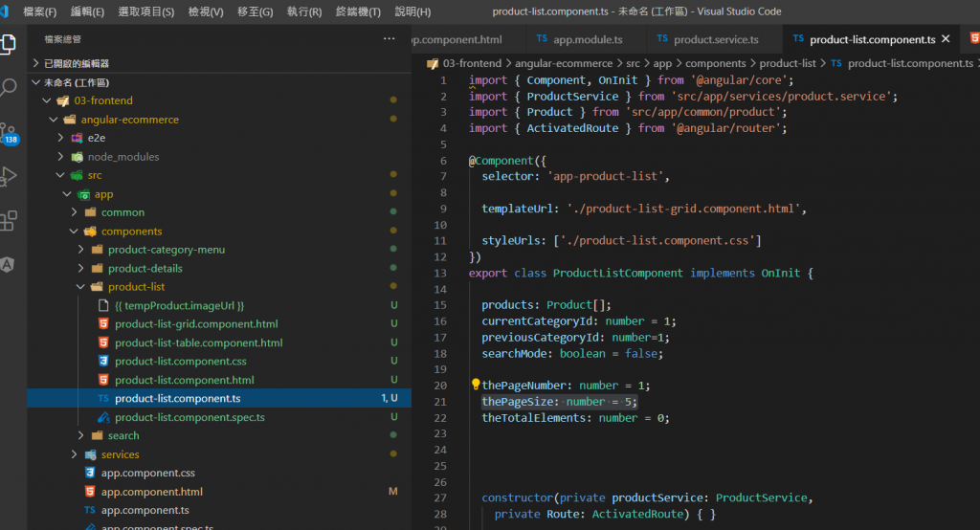Viewport: 980px width, 530px height.
Task: Open app.component.html file in the explorer
Action: [151, 492]
